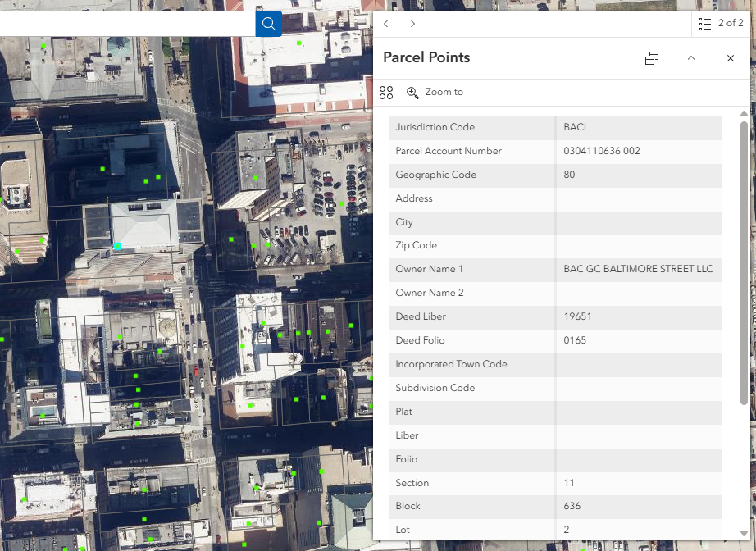Viewport: 756px width, 551px height.
Task: Click the parcel account number 0304110636 002
Action: click(602, 151)
